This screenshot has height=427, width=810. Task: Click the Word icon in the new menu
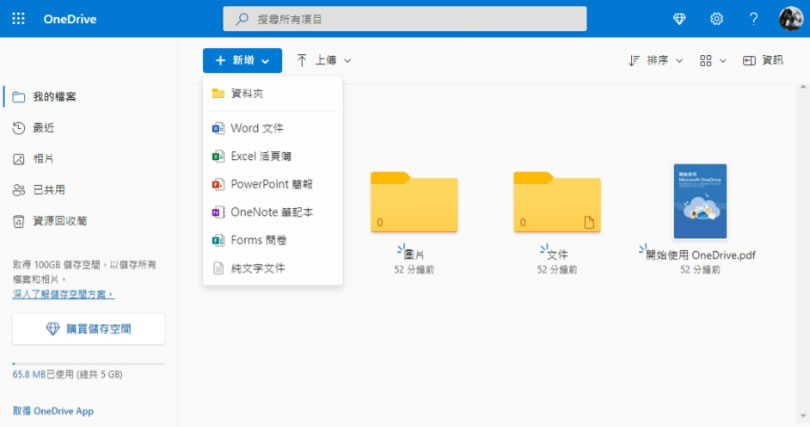tap(218, 128)
